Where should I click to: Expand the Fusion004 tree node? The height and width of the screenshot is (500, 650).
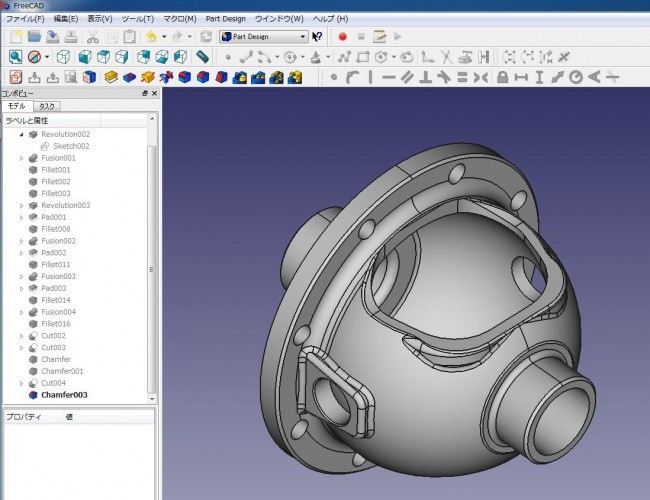click(x=21, y=312)
